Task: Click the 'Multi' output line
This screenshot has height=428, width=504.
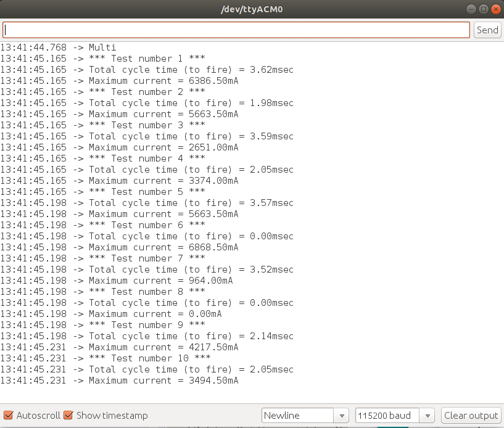Action: 102,47
